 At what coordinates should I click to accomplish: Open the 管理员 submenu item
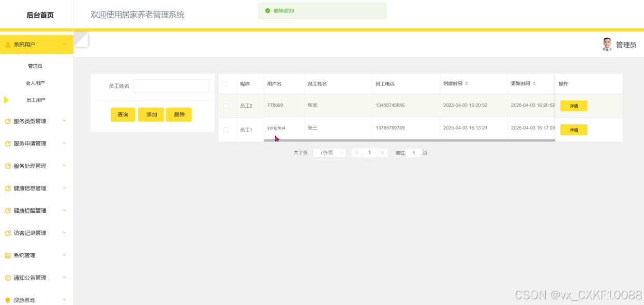(35, 66)
